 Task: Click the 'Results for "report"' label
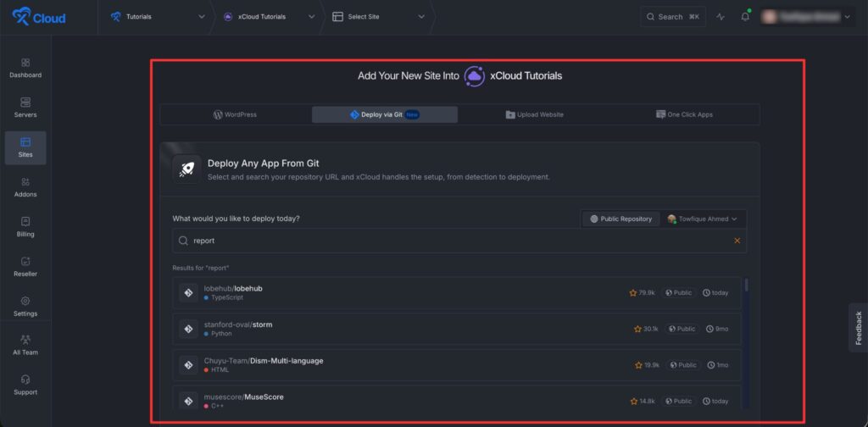(x=201, y=268)
